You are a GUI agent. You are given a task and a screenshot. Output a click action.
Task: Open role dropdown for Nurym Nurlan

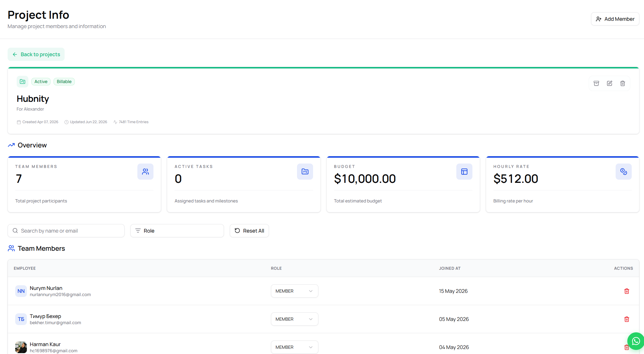click(x=294, y=291)
